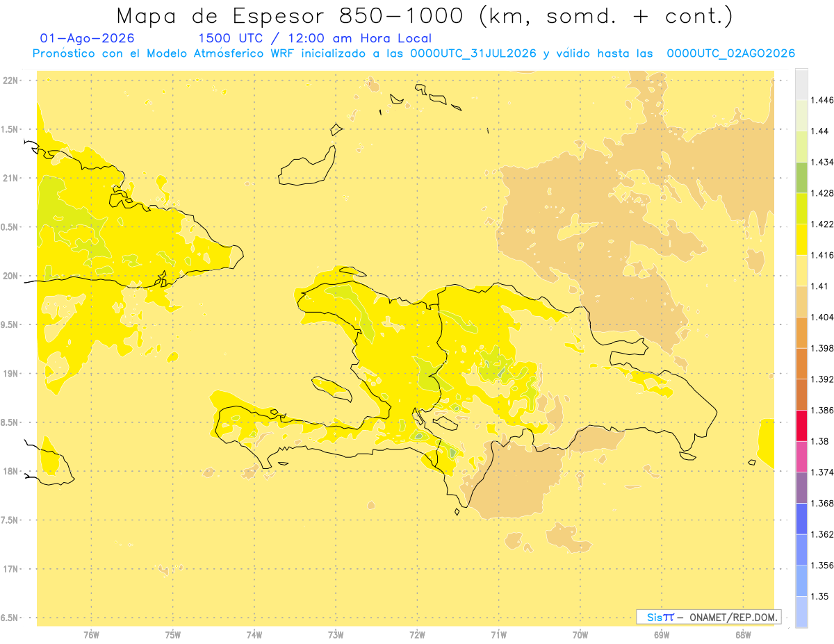
Task: Select the '72W' longitude label
Action: 417,635
